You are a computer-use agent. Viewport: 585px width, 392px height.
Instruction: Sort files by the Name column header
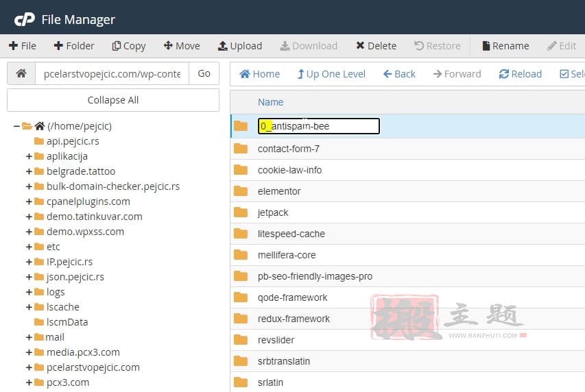tap(270, 102)
